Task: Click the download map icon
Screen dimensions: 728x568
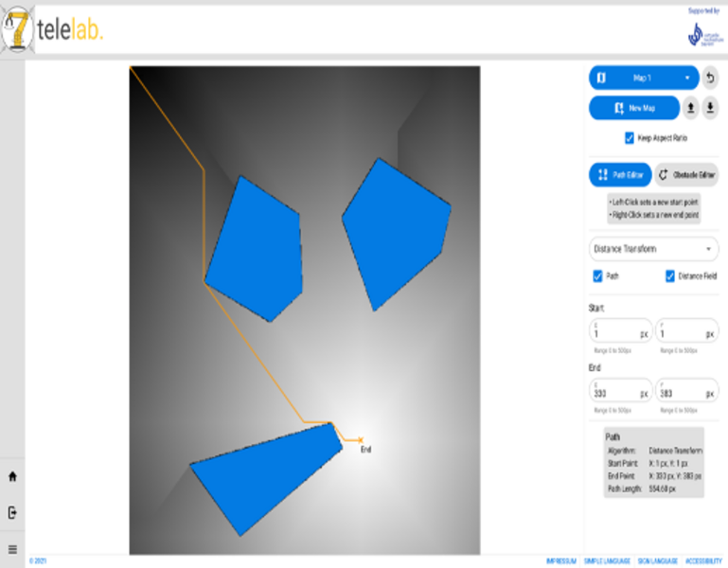Action: click(x=710, y=108)
